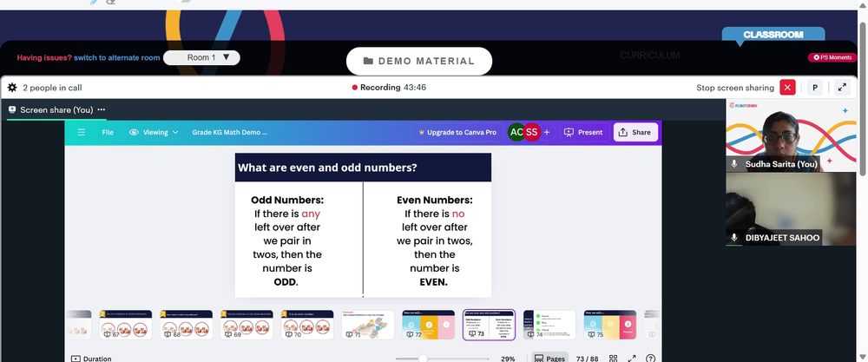
Task: Open Canva hamburger menu
Action: pos(82,132)
